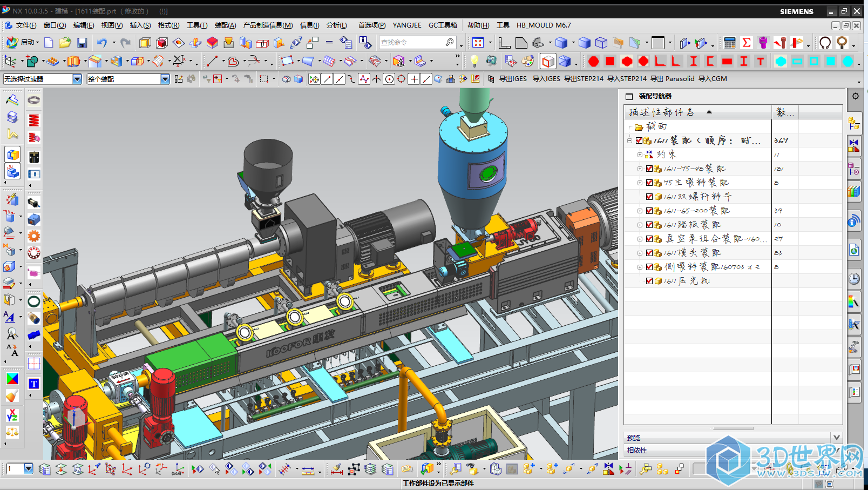Open the 分析(L) menu
868x490 pixels.
pos(336,25)
